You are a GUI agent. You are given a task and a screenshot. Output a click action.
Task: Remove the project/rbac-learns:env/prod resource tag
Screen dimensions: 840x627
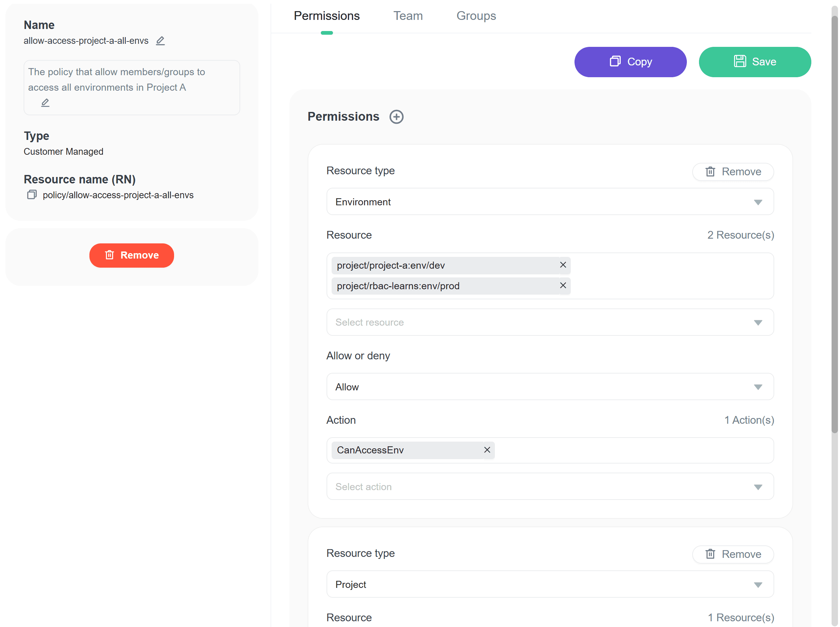pos(563,286)
